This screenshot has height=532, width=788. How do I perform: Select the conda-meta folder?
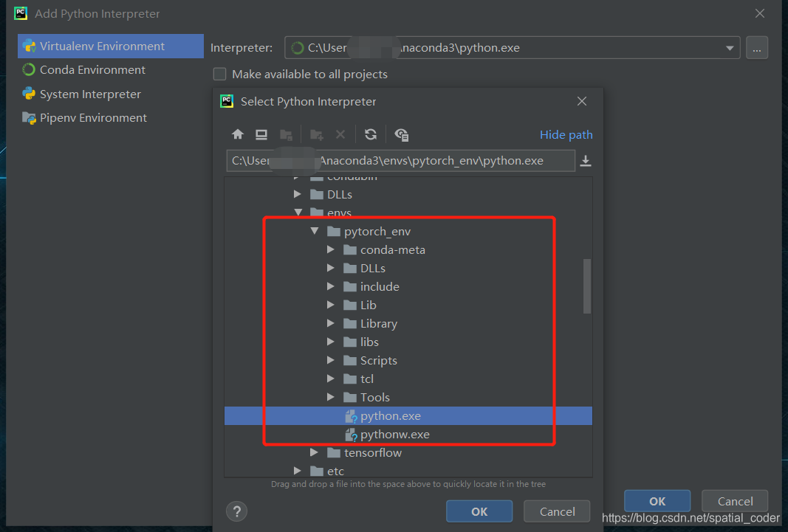pos(392,250)
